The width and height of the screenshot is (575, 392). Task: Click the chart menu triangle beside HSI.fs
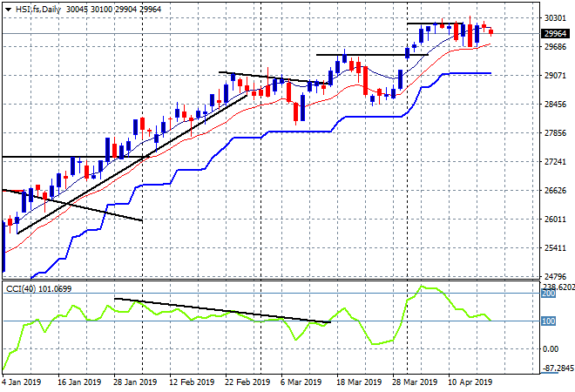(8, 8)
